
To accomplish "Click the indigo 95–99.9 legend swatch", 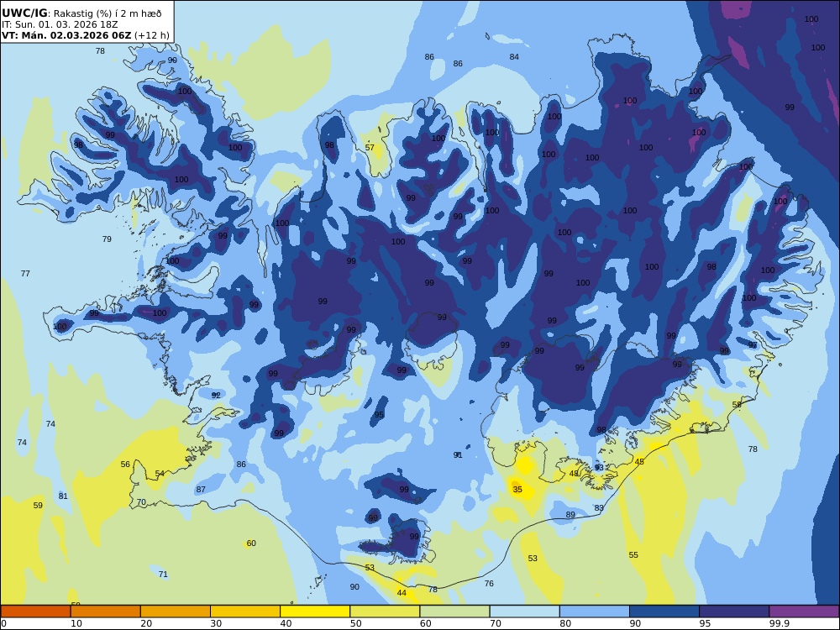I will 734,612.
